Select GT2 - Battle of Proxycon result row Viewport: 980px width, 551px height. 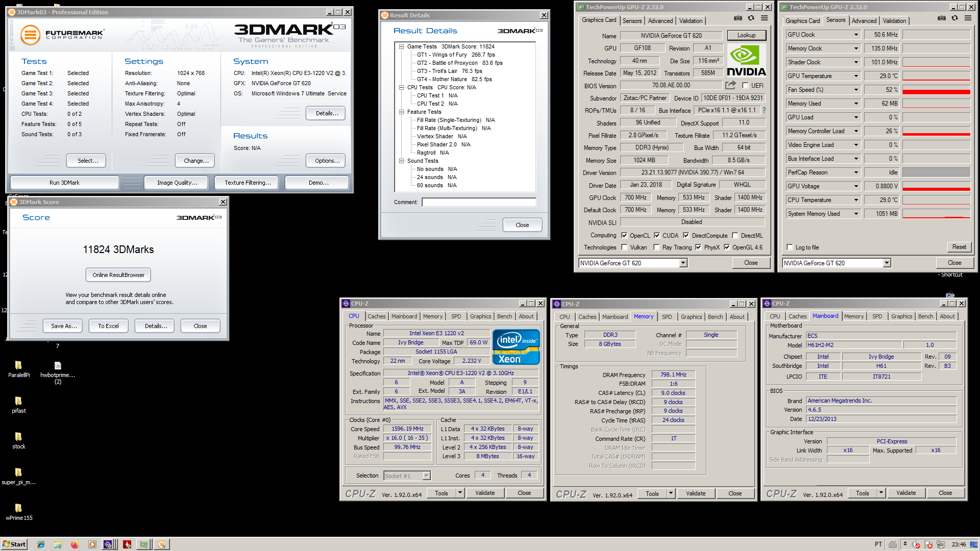(459, 63)
